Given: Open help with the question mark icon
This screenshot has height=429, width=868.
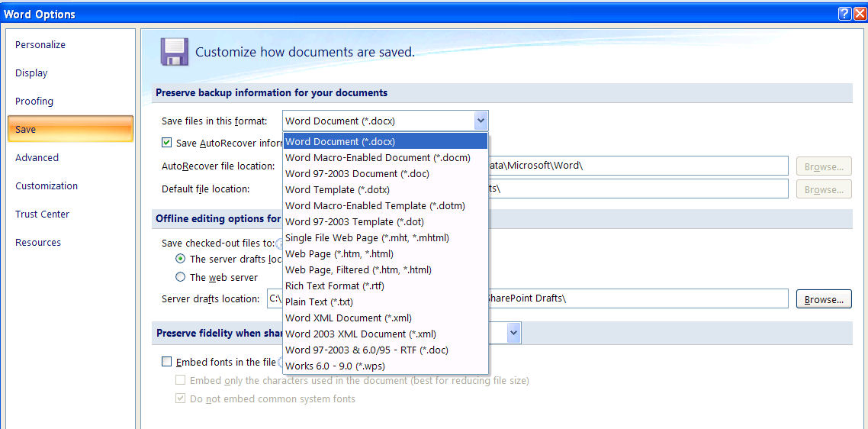Looking at the screenshot, I should coord(844,15).
